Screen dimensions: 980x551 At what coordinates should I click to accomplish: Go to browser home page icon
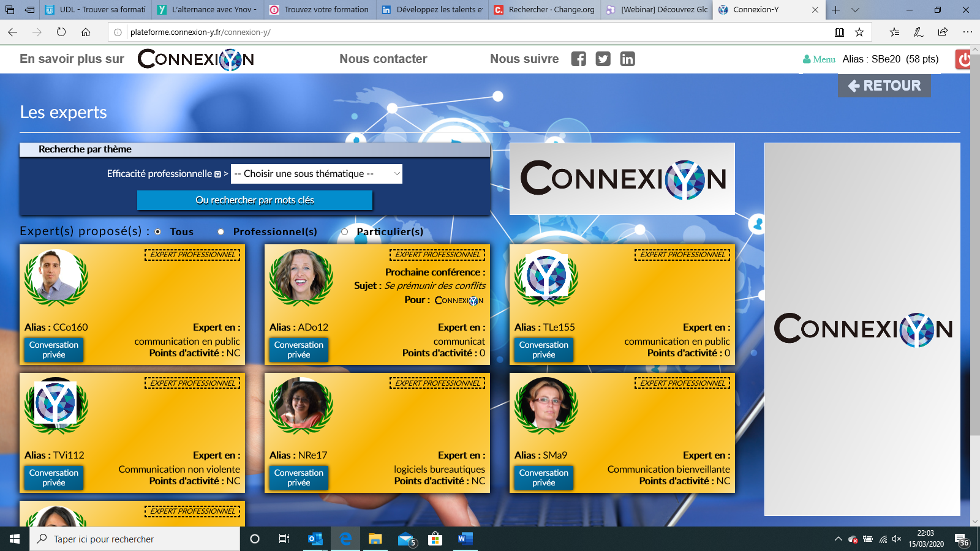pos(86,32)
